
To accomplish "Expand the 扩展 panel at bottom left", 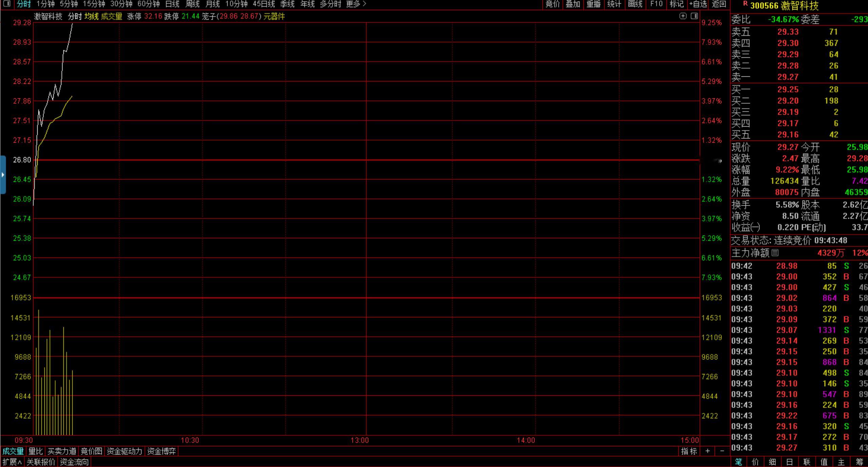I will [x=12, y=462].
